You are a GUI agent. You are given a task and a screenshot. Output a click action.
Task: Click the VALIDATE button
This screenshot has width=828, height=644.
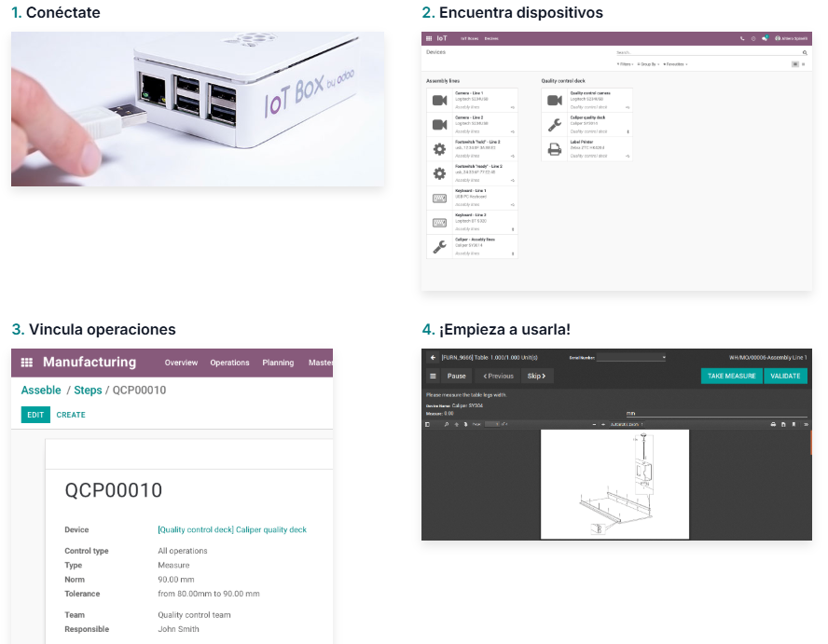786,377
